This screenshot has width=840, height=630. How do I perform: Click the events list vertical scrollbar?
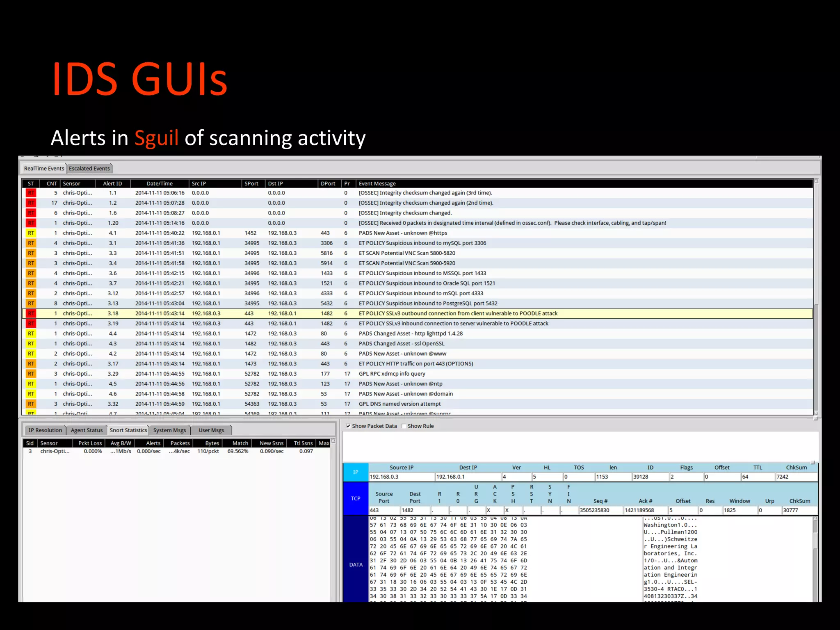[x=816, y=297]
